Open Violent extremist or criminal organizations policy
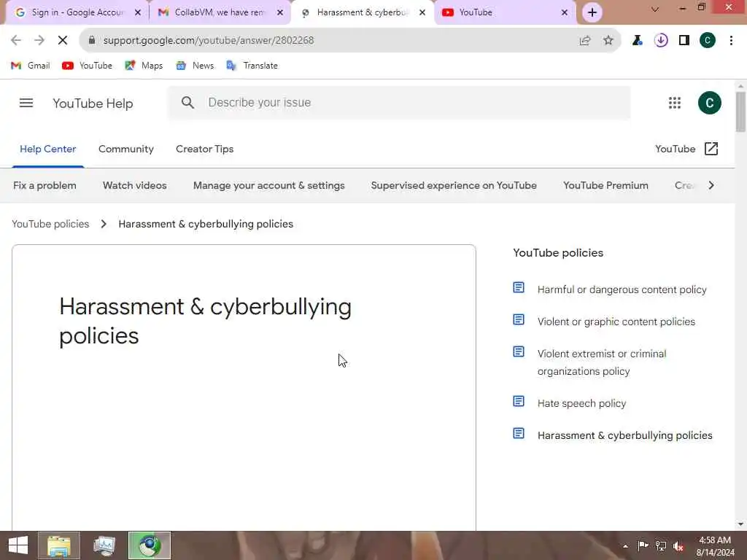Screen dimensions: 747x560 [602, 362]
